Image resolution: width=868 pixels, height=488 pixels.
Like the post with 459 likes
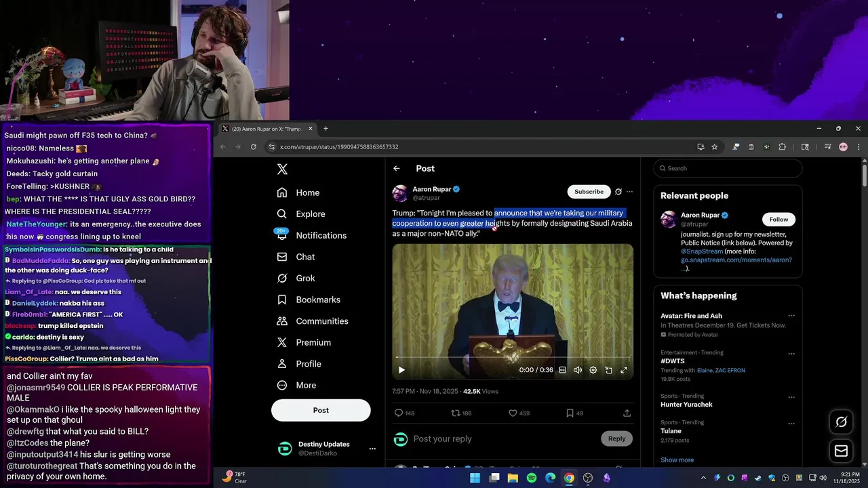click(519, 413)
